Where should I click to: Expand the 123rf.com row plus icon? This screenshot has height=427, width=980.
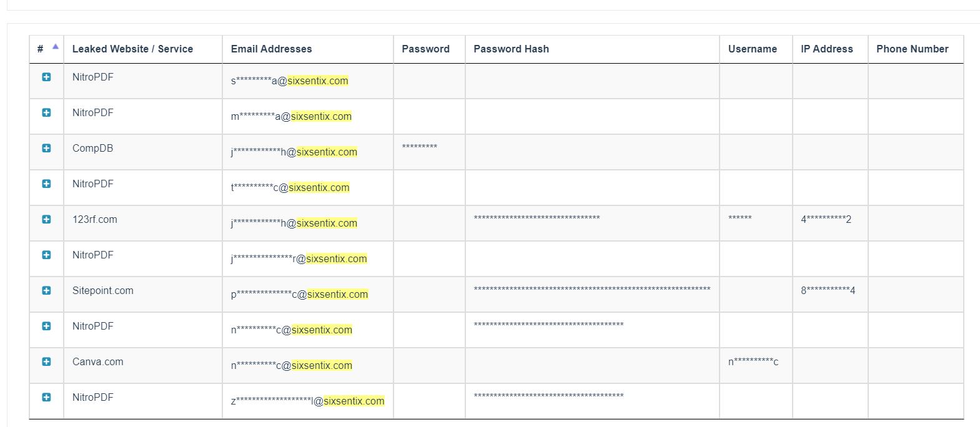click(x=46, y=219)
